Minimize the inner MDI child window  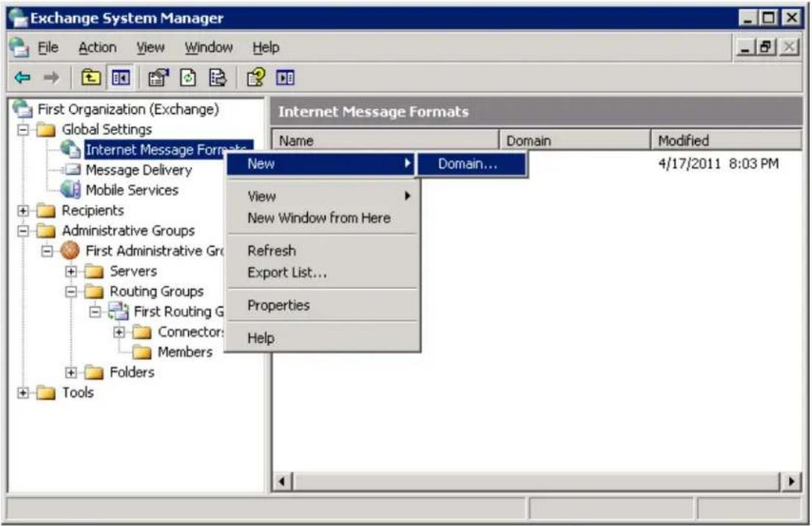click(x=745, y=48)
